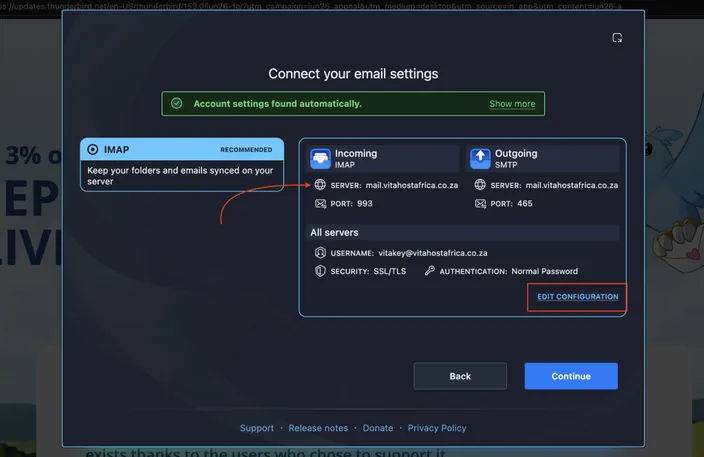This screenshot has height=457, width=704.
Task: Click the 'Connect your email settings' title
Action: [x=353, y=74]
